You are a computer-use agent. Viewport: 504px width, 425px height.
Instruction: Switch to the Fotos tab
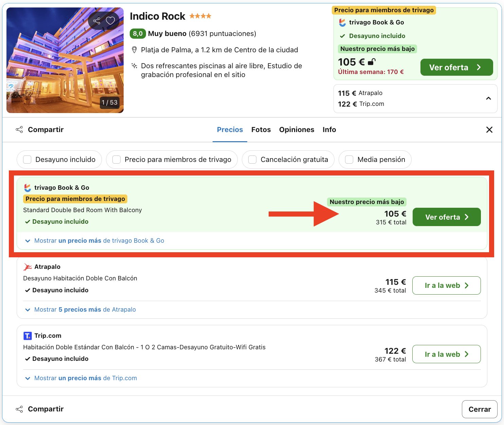[261, 130]
